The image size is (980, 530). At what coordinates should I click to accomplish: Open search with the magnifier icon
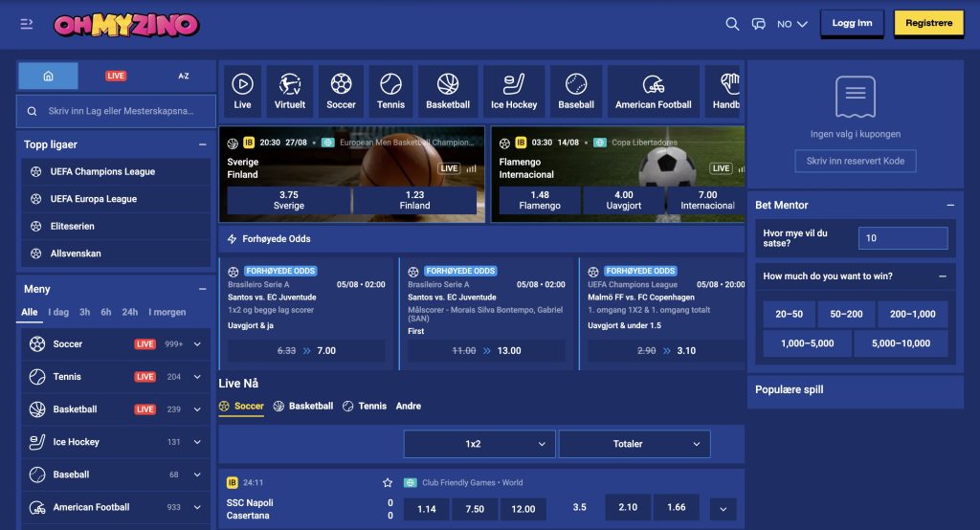pyautogui.click(x=732, y=24)
